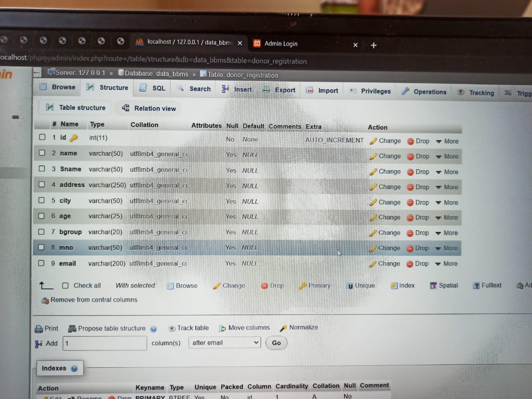Open the Relation view
Image resolution: width=532 pixels, height=399 pixels.
(149, 108)
